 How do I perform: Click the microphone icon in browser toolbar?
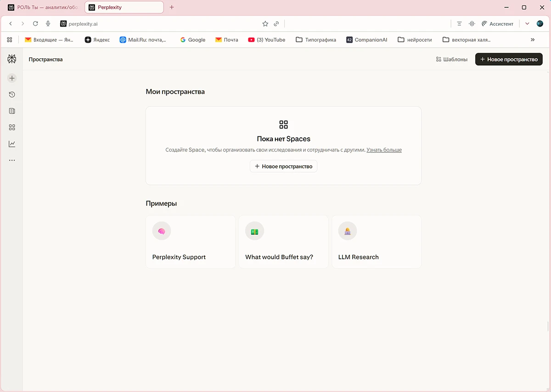48,24
